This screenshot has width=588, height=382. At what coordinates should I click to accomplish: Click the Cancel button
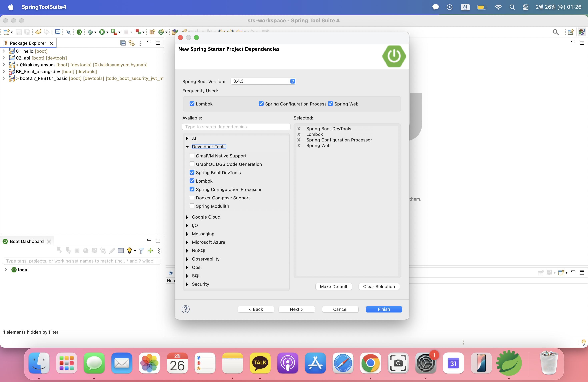[x=340, y=309]
